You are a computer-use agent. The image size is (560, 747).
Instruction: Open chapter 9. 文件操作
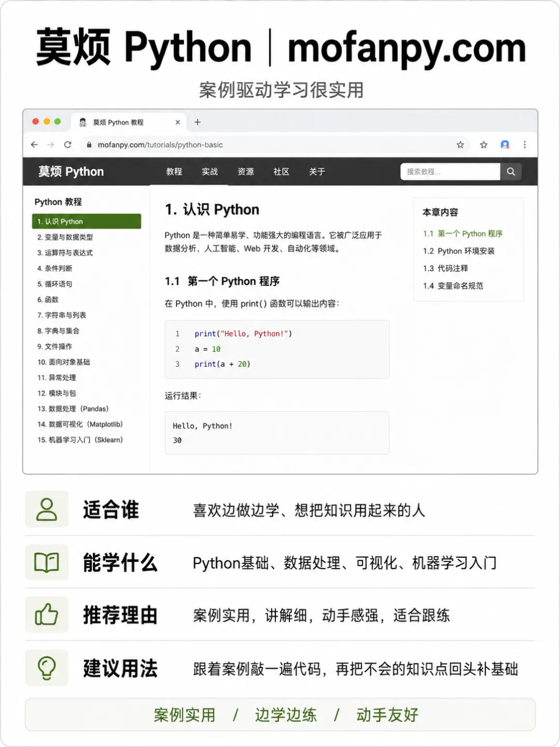pyautogui.click(x=54, y=346)
